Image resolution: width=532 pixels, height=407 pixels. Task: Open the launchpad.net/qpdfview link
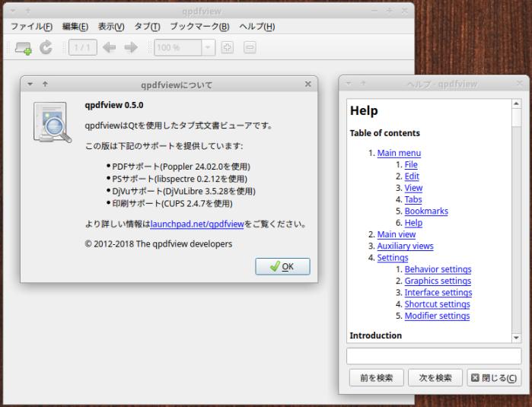(x=197, y=224)
